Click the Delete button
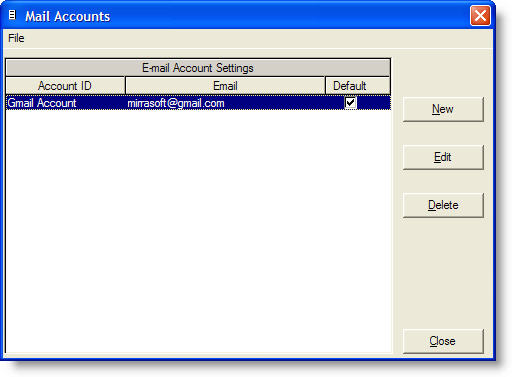Screen dimensions: 512x377 click(x=443, y=205)
